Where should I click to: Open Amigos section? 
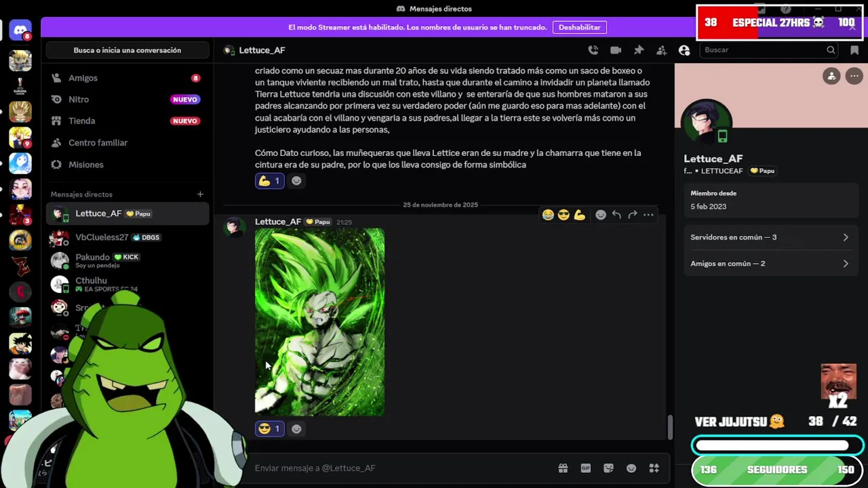(127, 78)
